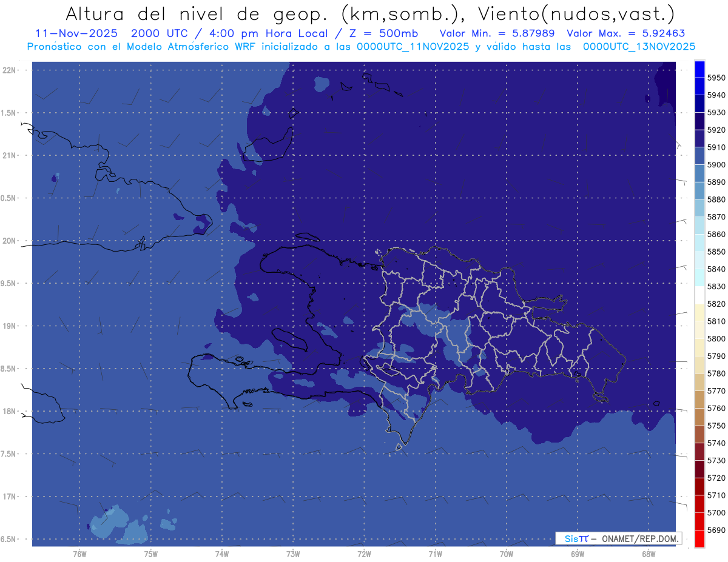Click the '5710' colorbar value

pyautogui.click(x=716, y=495)
